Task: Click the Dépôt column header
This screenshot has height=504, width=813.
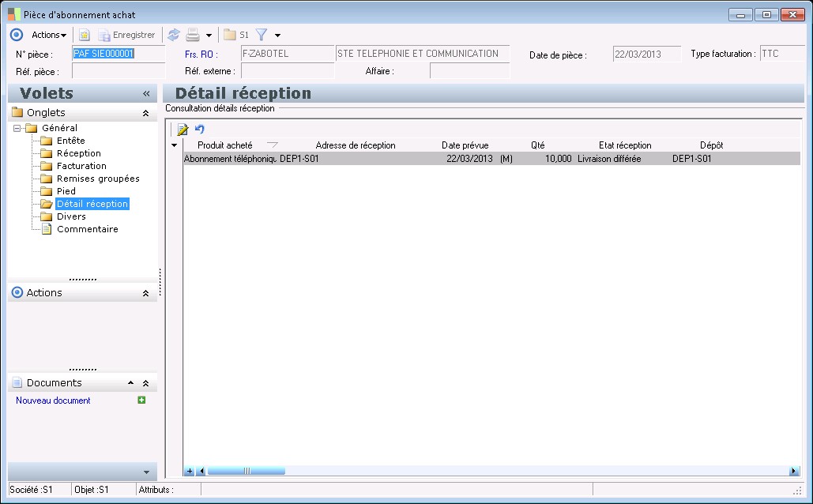Action: [x=711, y=145]
